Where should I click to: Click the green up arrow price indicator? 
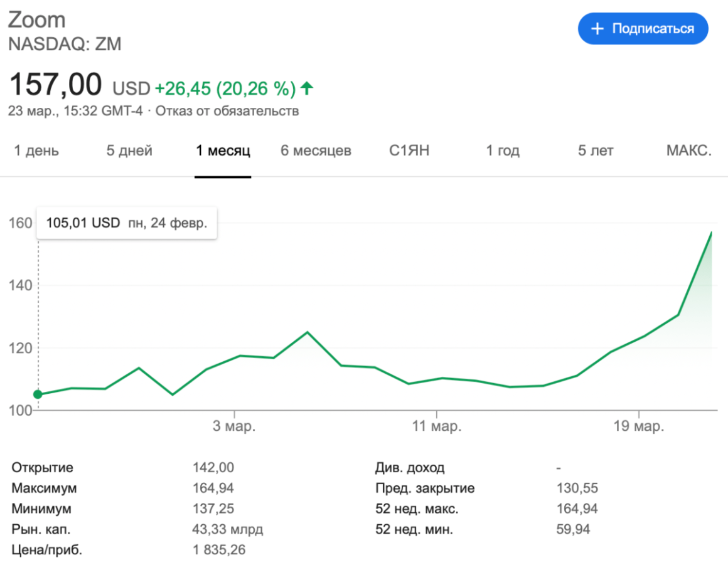click(307, 88)
